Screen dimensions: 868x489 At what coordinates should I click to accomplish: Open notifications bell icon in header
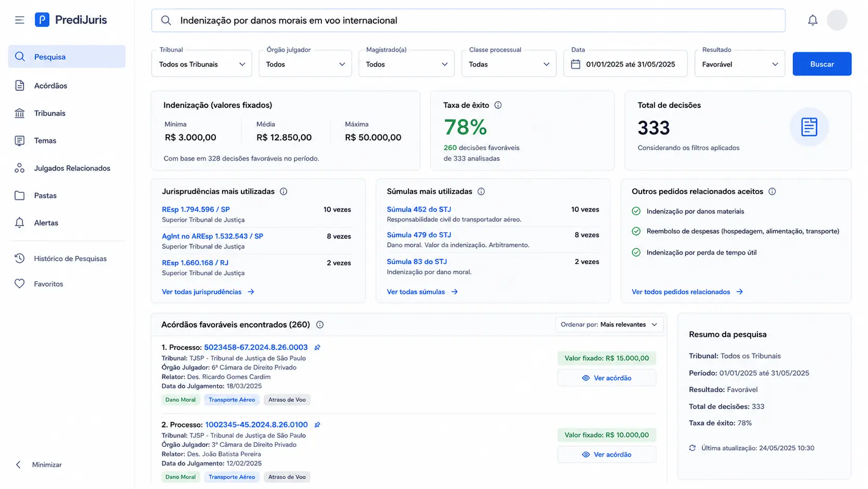point(812,20)
